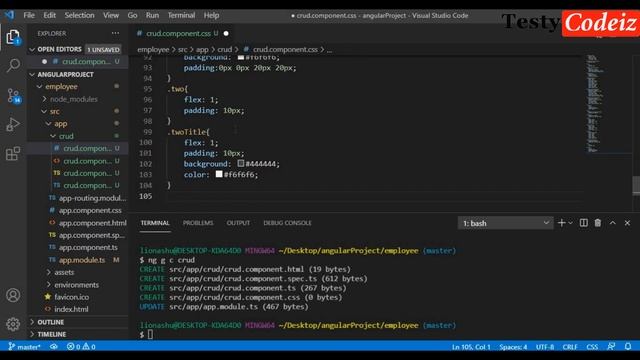Close the terminal panel

(627, 223)
